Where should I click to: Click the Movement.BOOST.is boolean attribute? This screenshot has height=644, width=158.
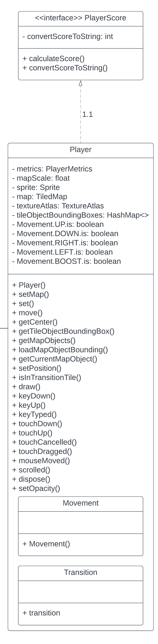(x=67, y=261)
